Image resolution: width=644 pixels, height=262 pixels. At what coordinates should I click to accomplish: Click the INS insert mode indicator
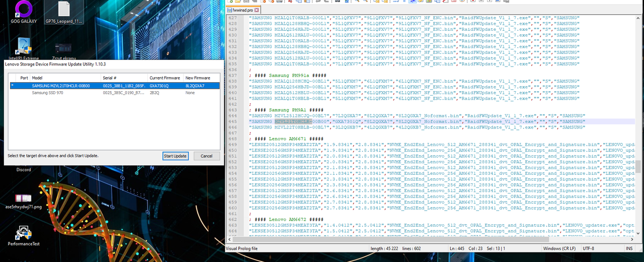click(629, 248)
